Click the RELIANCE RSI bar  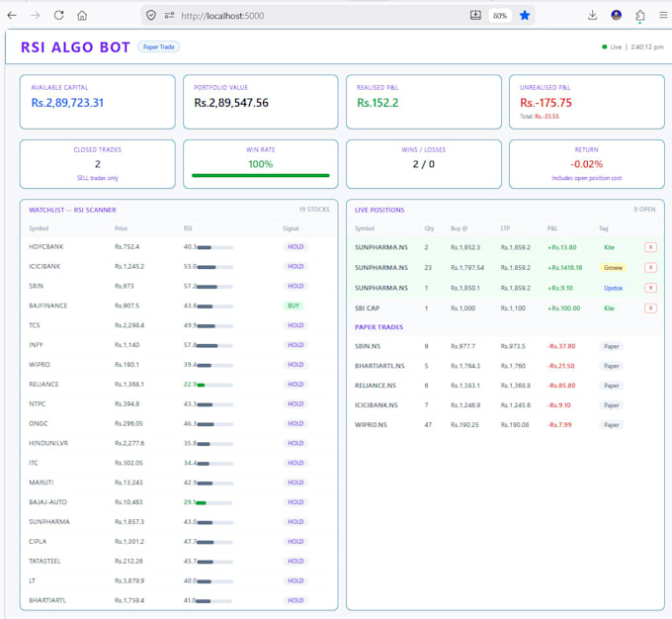(215, 385)
